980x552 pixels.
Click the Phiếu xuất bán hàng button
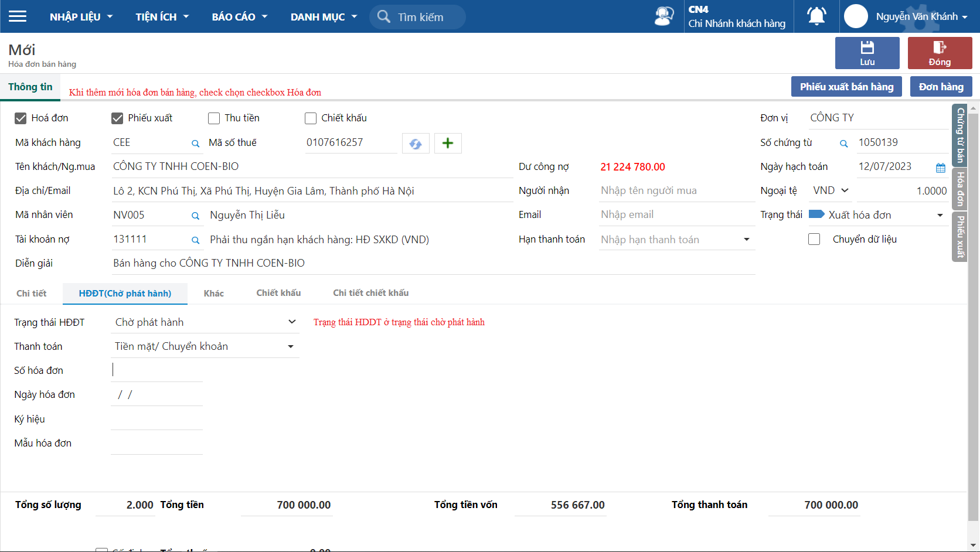click(846, 87)
